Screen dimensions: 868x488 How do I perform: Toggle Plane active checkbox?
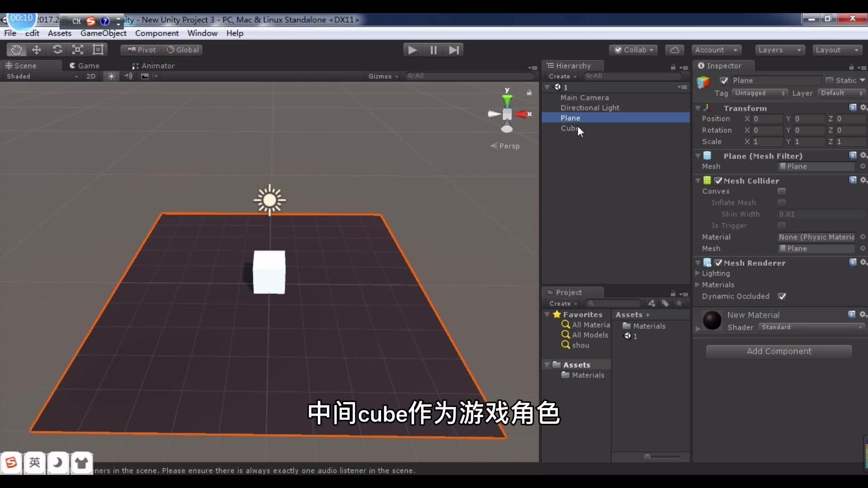pyautogui.click(x=724, y=80)
